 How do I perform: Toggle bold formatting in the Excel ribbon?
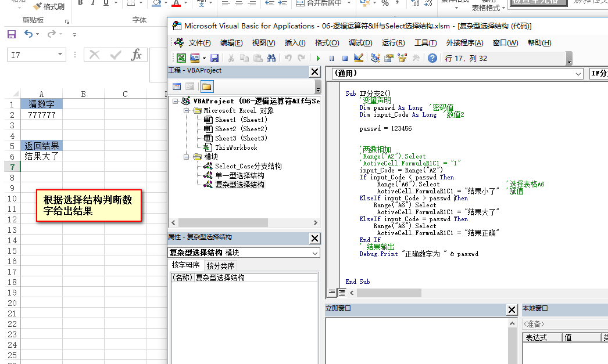(81, 3)
